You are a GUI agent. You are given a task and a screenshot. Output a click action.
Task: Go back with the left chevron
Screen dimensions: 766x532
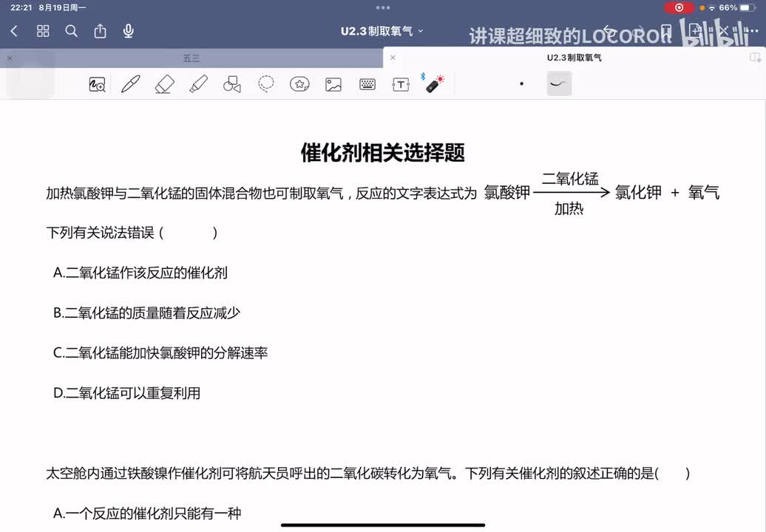(13, 31)
